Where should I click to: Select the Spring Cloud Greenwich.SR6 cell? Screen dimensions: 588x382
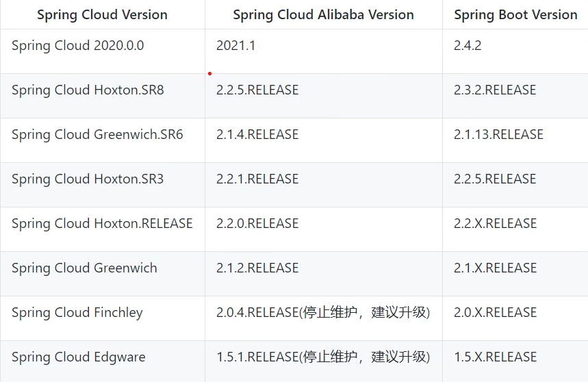(103, 140)
